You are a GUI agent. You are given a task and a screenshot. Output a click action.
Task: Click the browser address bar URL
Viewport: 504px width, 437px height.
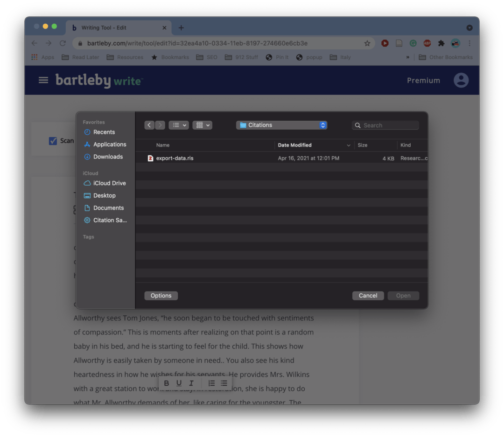197,43
